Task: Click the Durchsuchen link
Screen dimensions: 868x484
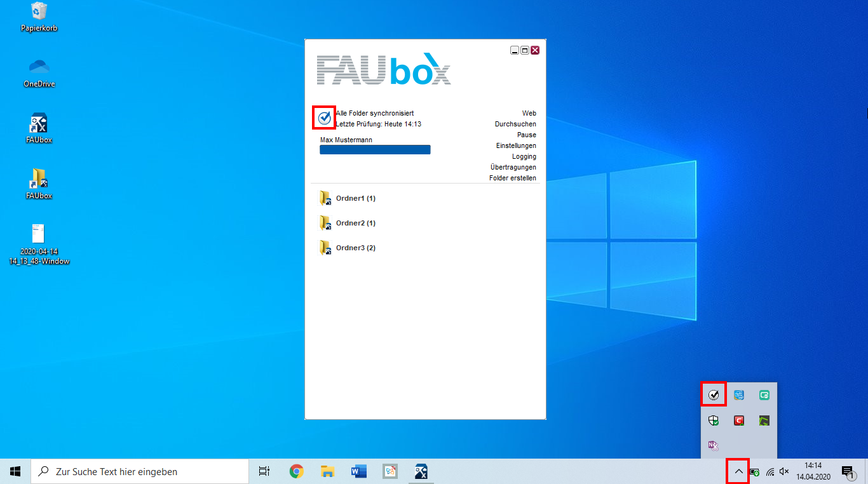Action: [x=515, y=124]
